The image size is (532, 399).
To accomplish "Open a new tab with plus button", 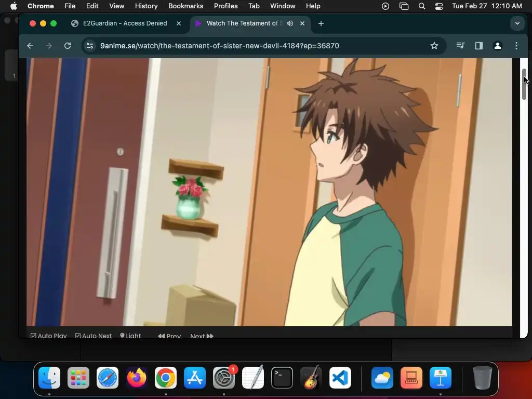I will [321, 23].
